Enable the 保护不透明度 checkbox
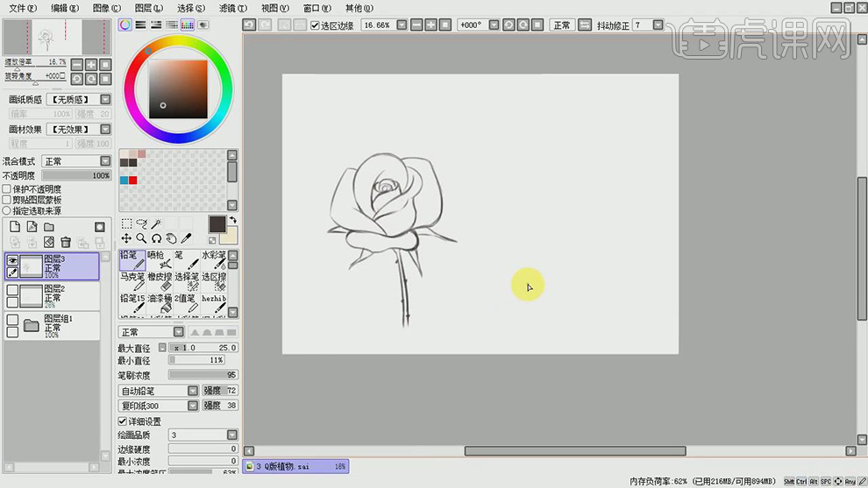This screenshot has height=488, width=868. coord(7,189)
